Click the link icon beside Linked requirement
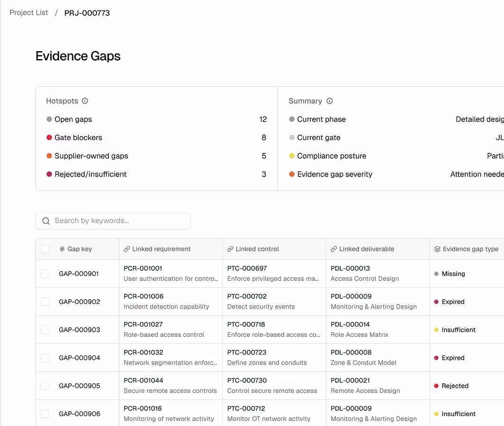 (127, 249)
